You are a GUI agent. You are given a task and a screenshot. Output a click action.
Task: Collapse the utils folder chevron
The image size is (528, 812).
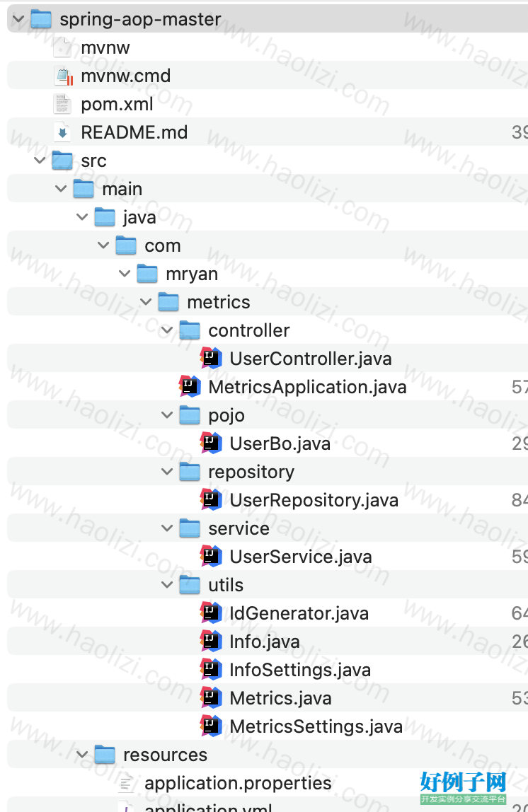click(167, 585)
